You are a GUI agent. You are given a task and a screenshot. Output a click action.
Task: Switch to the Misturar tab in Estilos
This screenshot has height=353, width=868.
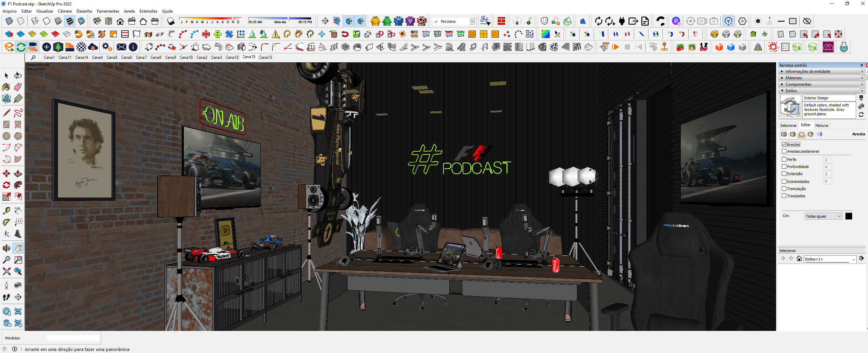point(822,125)
